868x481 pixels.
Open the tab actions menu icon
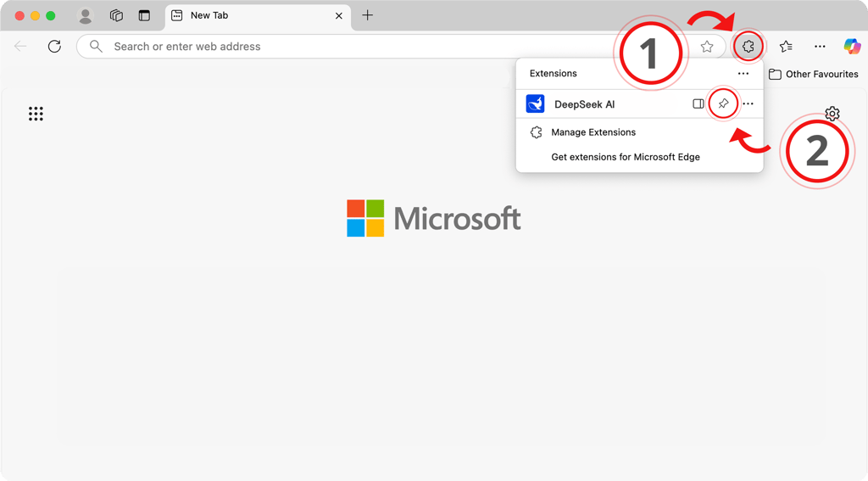[x=144, y=15]
